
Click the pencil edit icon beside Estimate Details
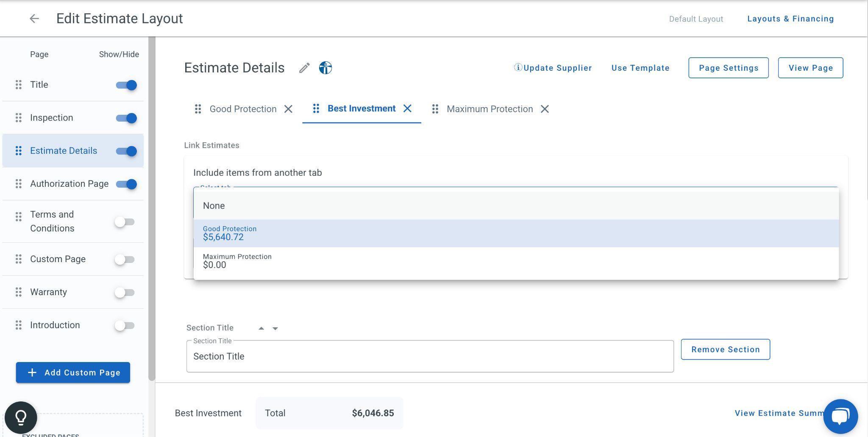tap(304, 68)
